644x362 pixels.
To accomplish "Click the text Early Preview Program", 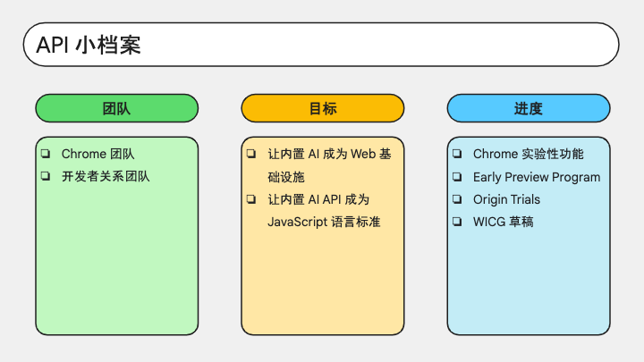I will pyautogui.click(x=537, y=177).
